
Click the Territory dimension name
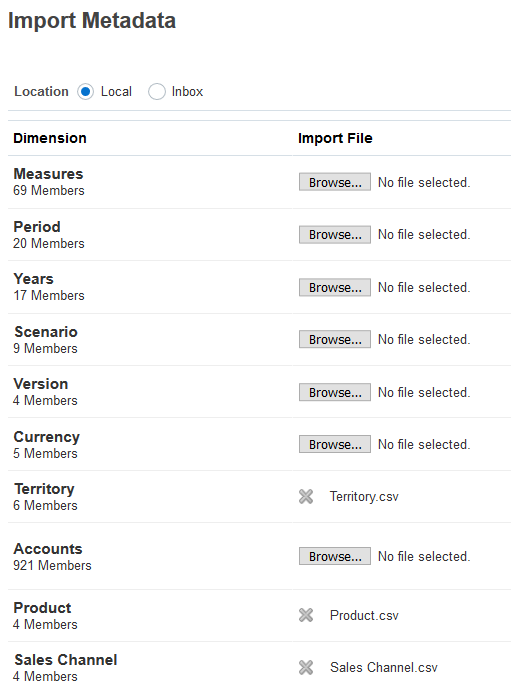click(x=44, y=489)
